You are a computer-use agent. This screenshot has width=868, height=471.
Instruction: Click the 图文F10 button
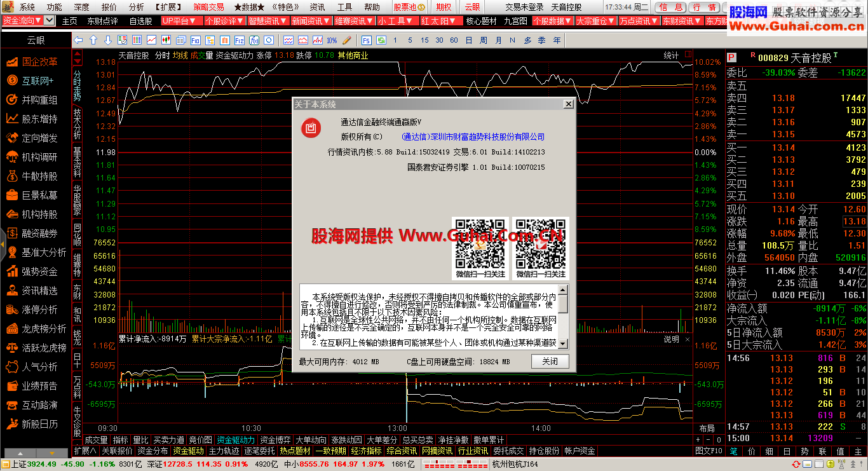tap(709, 451)
